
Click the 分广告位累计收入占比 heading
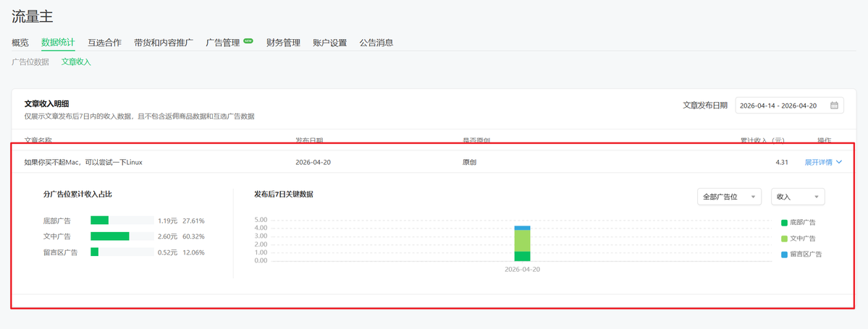[78, 194]
